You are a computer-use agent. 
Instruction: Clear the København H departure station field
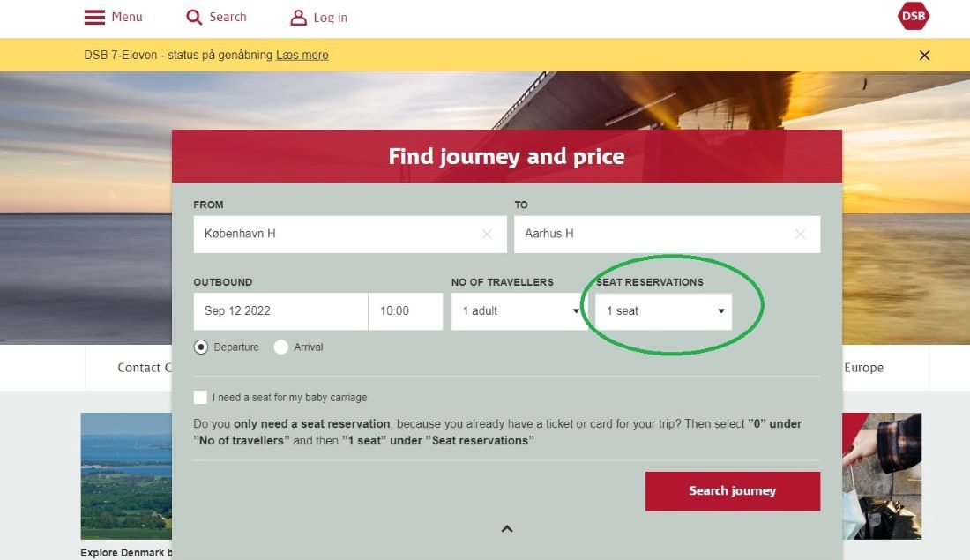(x=487, y=234)
